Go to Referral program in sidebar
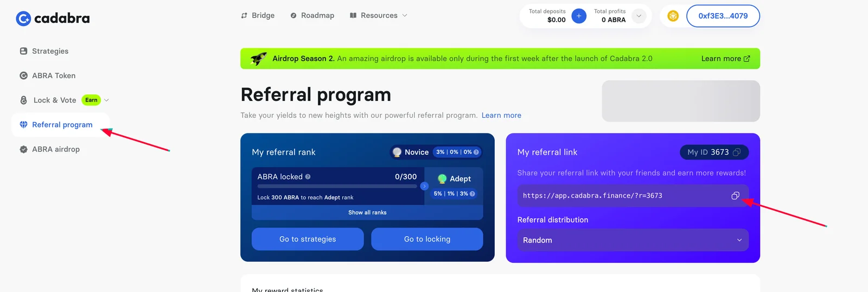This screenshot has width=868, height=292. [x=60, y=125]
